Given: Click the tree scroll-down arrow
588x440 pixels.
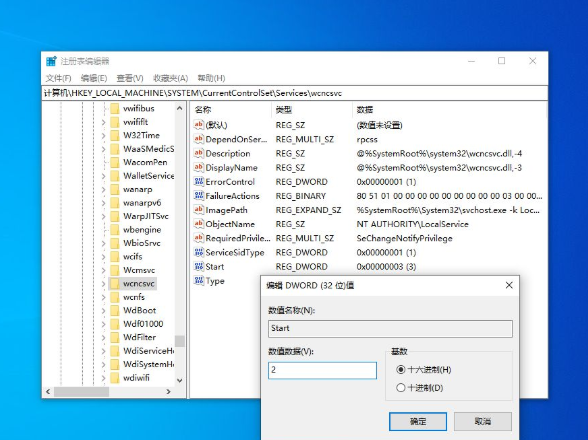Looking at the screenshot, I should click(x=180, y=380).
